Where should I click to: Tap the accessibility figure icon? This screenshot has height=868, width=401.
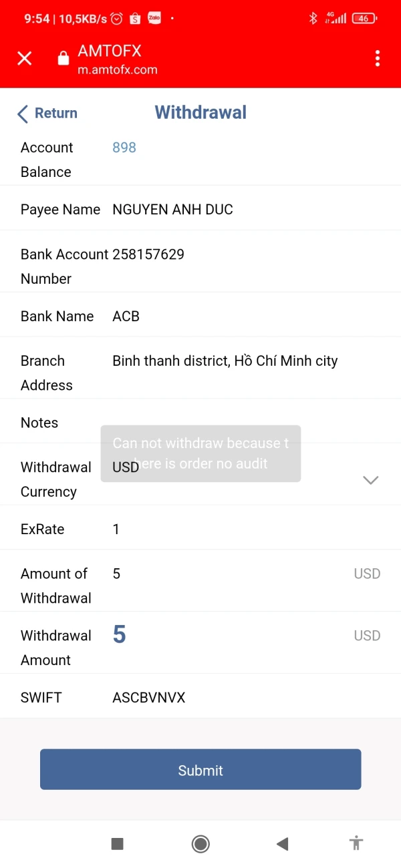(356, 843)
